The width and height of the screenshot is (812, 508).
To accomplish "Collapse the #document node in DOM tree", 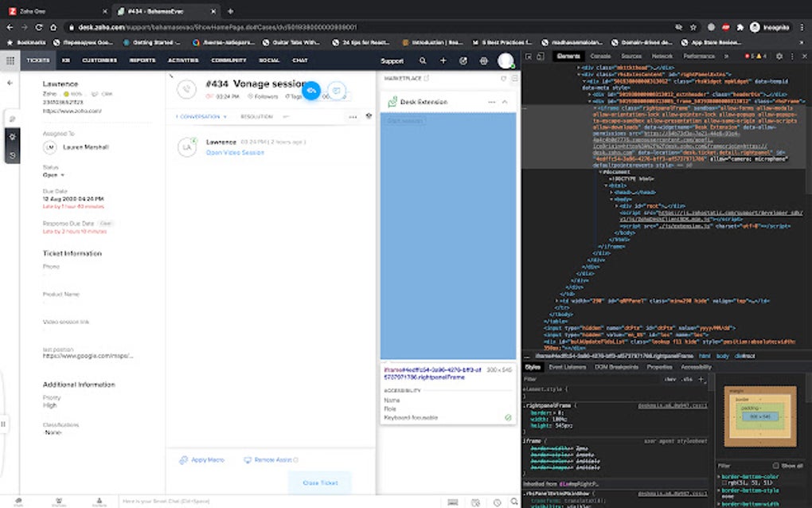I will pos(601,172).
